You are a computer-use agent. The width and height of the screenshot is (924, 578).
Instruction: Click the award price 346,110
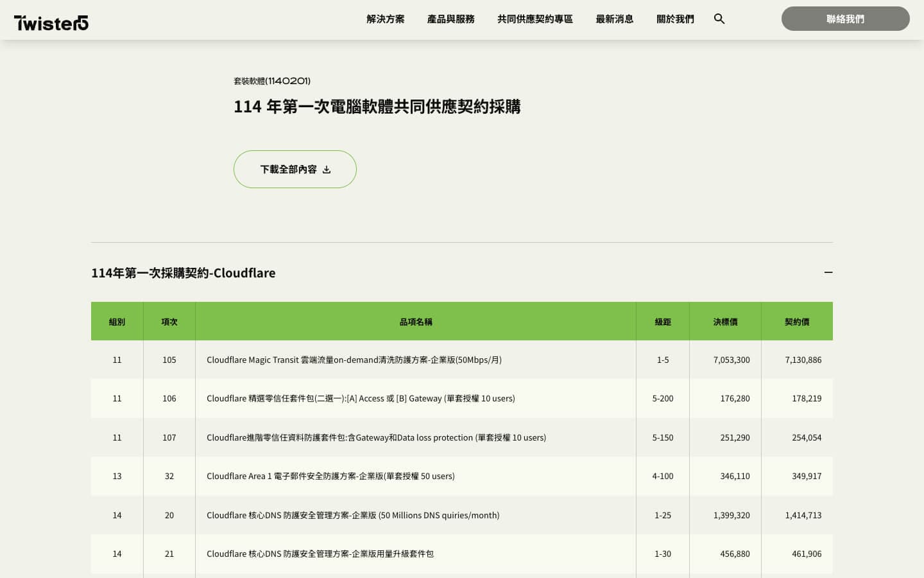coord(735,476)
